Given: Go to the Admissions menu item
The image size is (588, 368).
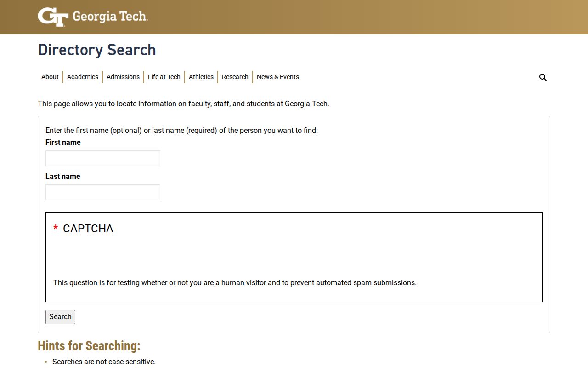Looking at the screenshot, I should click(x=123, y=77).
